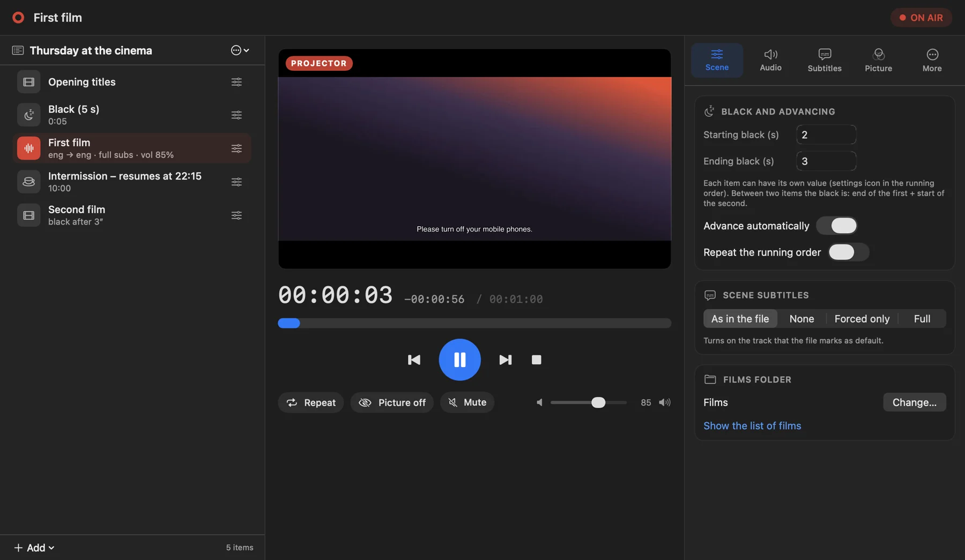
Task: Click the Starting black (s) field
Action: 826,135
